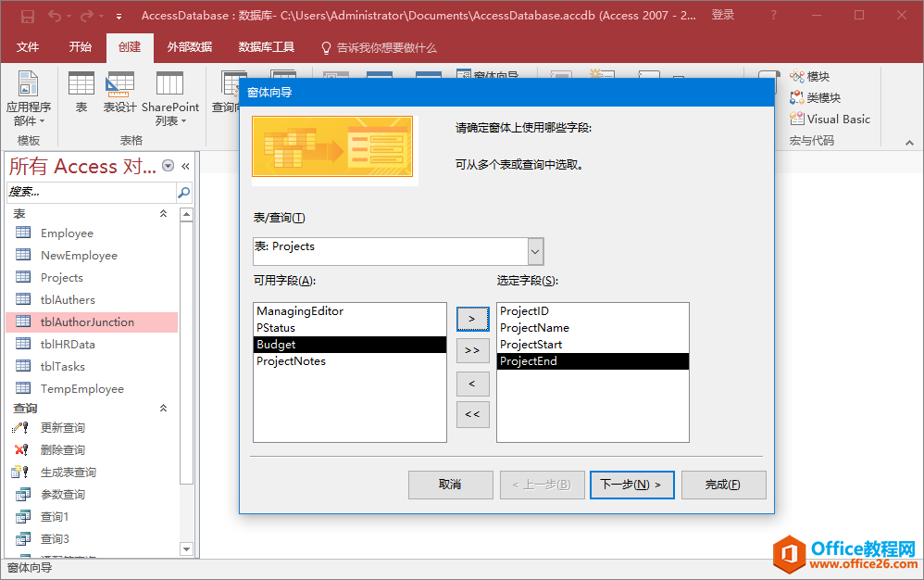Select ProjectID in selected fields
The height and width of the screenshot is (580, 924).
pos(593,311)
